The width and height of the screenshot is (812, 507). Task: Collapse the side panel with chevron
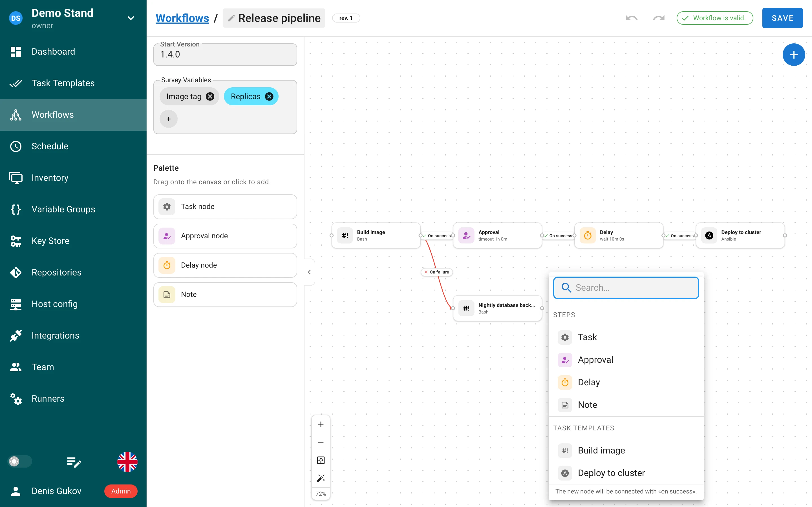coord(309,272)
